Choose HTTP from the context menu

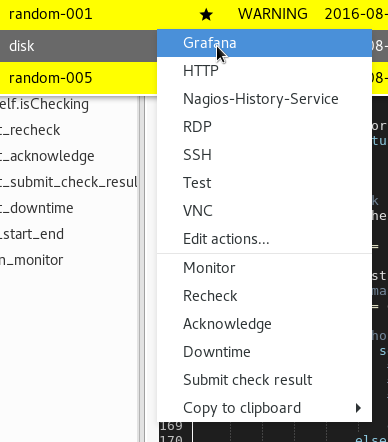[x=264, y=71]
